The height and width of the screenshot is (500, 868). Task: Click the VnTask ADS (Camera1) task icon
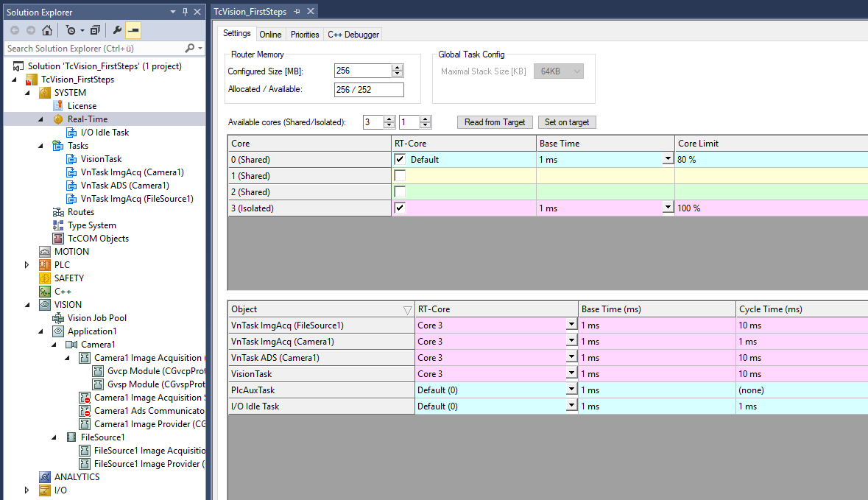[x=71, y=186]
